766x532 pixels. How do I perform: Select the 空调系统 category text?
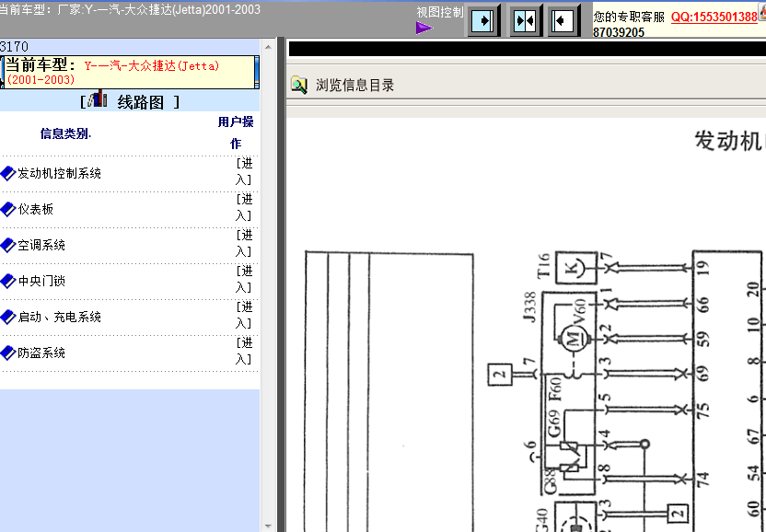point(41,245)
